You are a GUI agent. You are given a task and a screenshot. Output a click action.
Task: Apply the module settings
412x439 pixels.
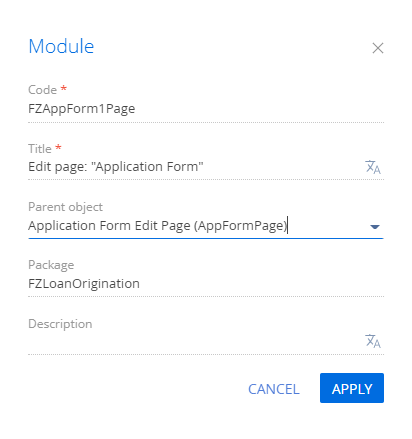pyautogui.click(x=352, y=388)
